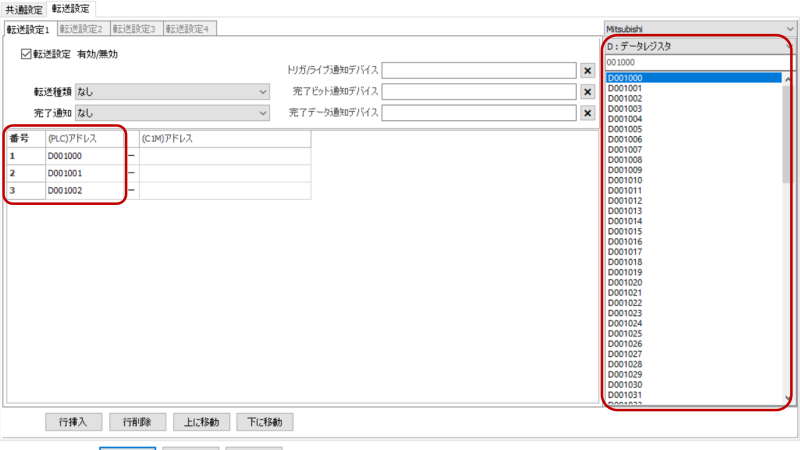Switch to the 転送設定2 tab
Image resolution: width=800 pixels, height=450 pixels.
[x=81, y=29]
